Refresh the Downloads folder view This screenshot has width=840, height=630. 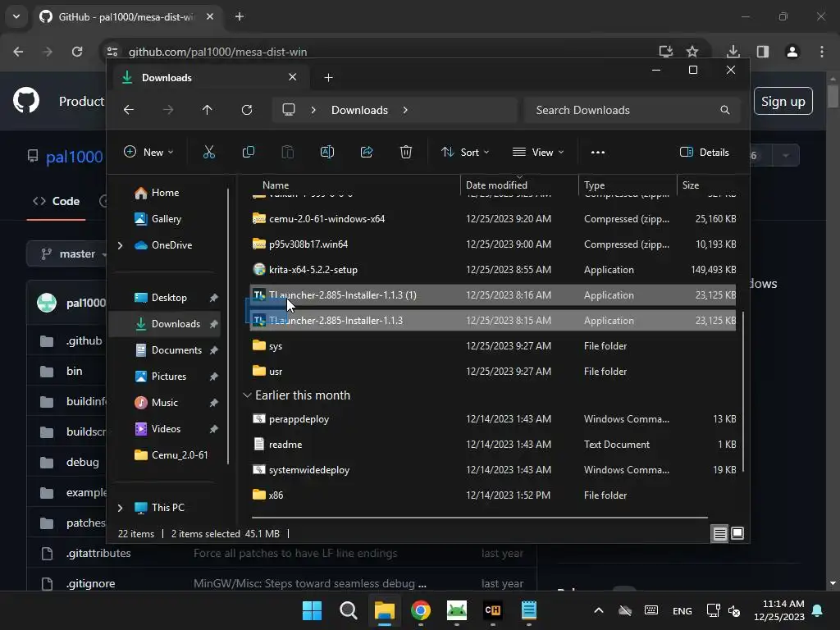(246, 110)
